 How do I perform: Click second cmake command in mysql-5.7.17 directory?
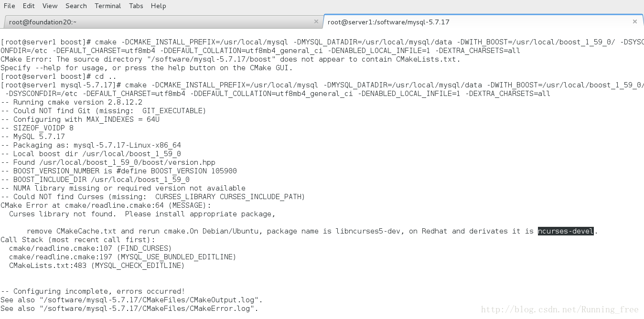point(322,89)
